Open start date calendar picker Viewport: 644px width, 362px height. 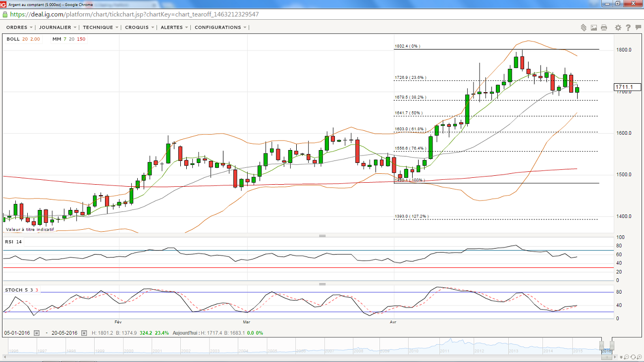(x=37, y=333)
